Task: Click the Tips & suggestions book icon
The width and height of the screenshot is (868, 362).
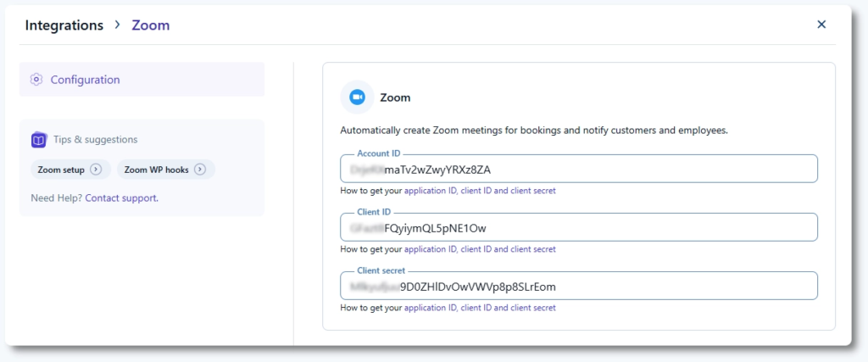Action: point(38,140)
